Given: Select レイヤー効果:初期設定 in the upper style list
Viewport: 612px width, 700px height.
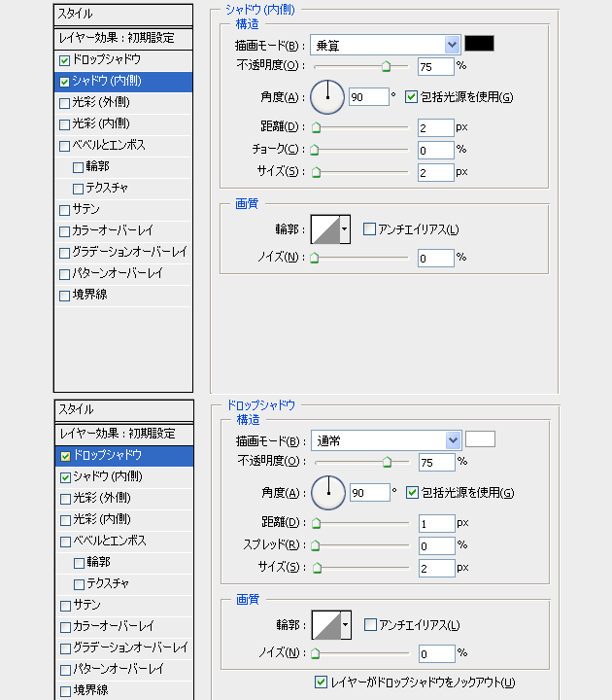Looking at the screenshot, I should pos(123,38).
